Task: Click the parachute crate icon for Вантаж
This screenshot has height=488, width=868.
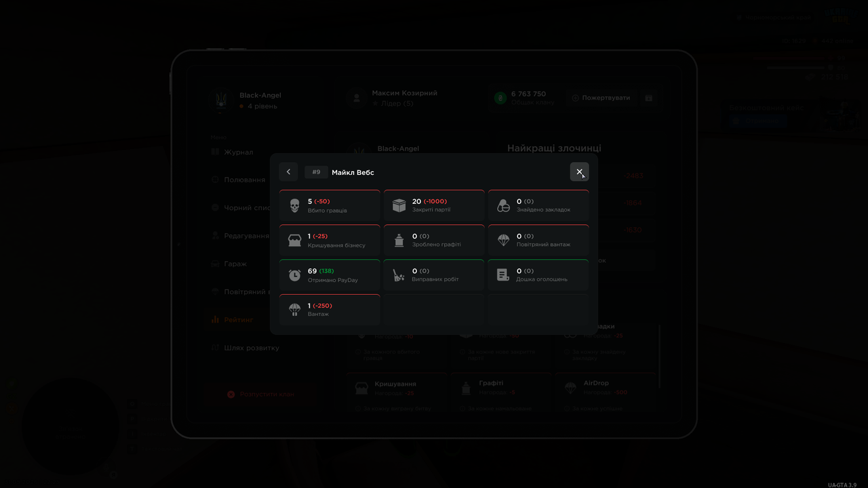Action: pyautogui.click(x=294, y=310)
